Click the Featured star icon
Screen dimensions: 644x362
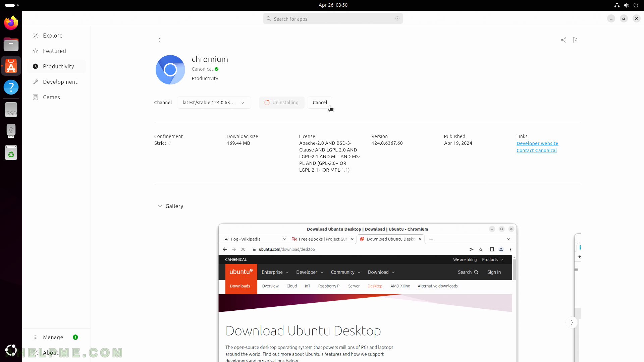[x=36, y=51]
